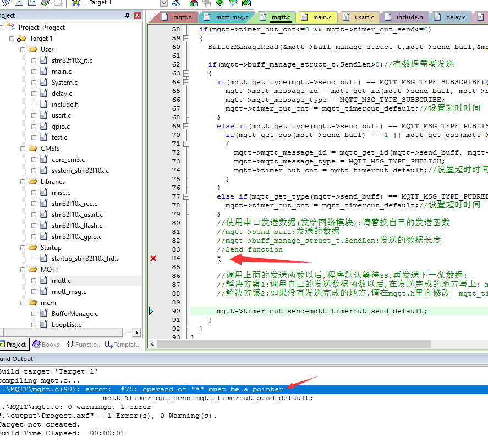Viewport: 488px width, 448px height.
Task: Collapse the code block at line 59
Action: (x=186, y=38)
